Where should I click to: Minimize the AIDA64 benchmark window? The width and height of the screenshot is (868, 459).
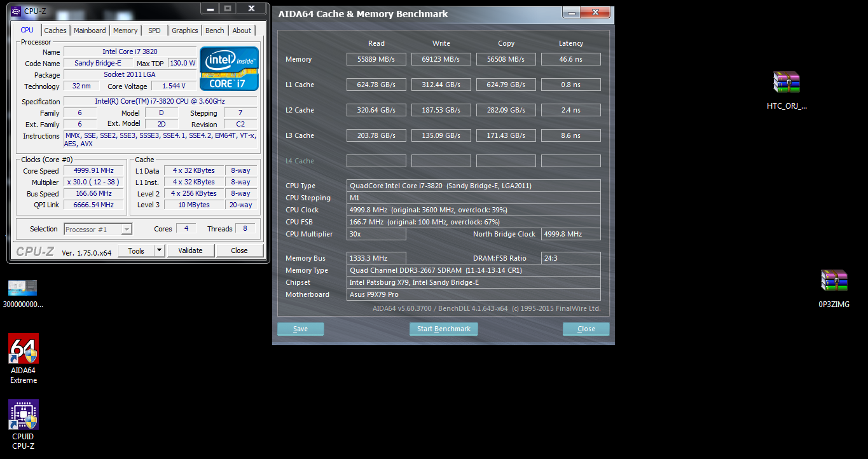coord(570,11)
